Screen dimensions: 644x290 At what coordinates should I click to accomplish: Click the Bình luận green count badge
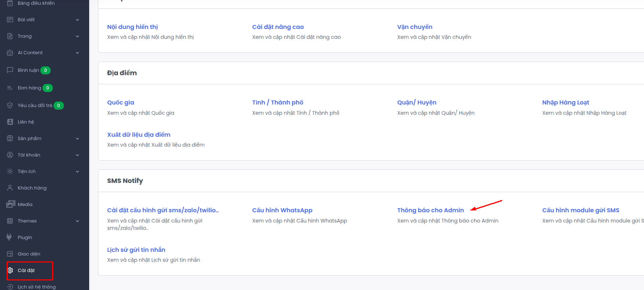click(x=46, y=70)
